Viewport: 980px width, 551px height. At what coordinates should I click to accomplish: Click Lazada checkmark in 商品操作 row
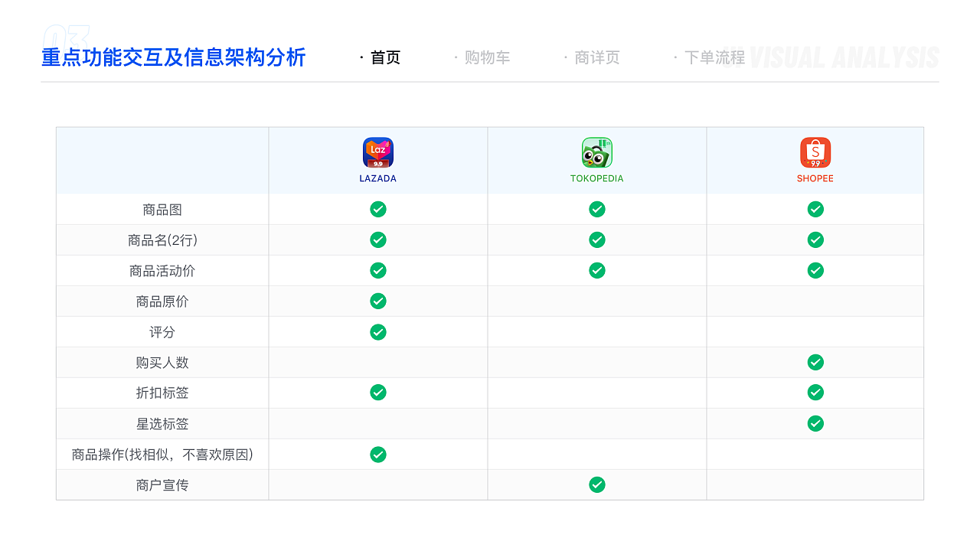[378, 454]
